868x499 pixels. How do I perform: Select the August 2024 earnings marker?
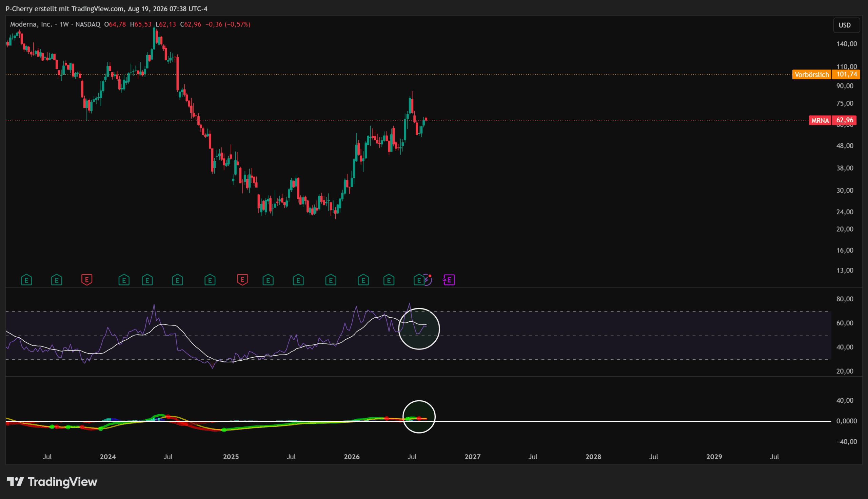[x=177, y=280]
